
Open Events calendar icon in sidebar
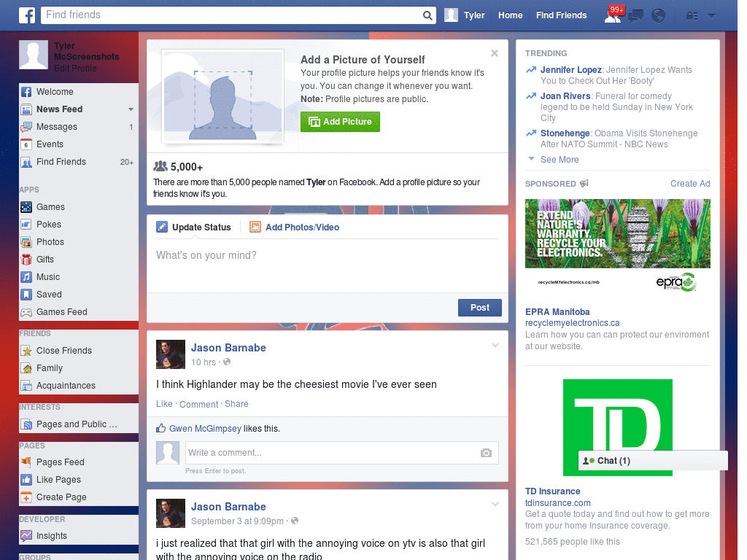pos(26,144)
